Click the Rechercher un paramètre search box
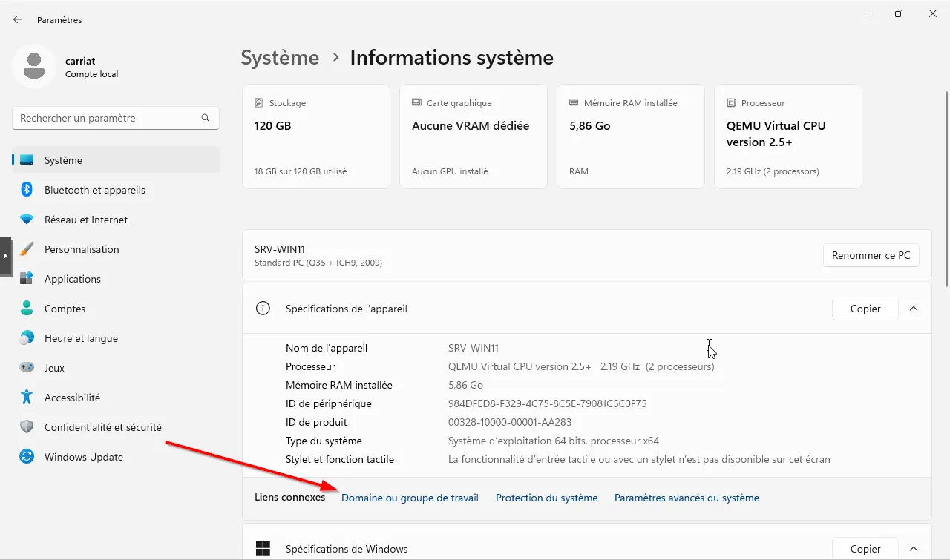950x560 pixels. tap(108, 118)
